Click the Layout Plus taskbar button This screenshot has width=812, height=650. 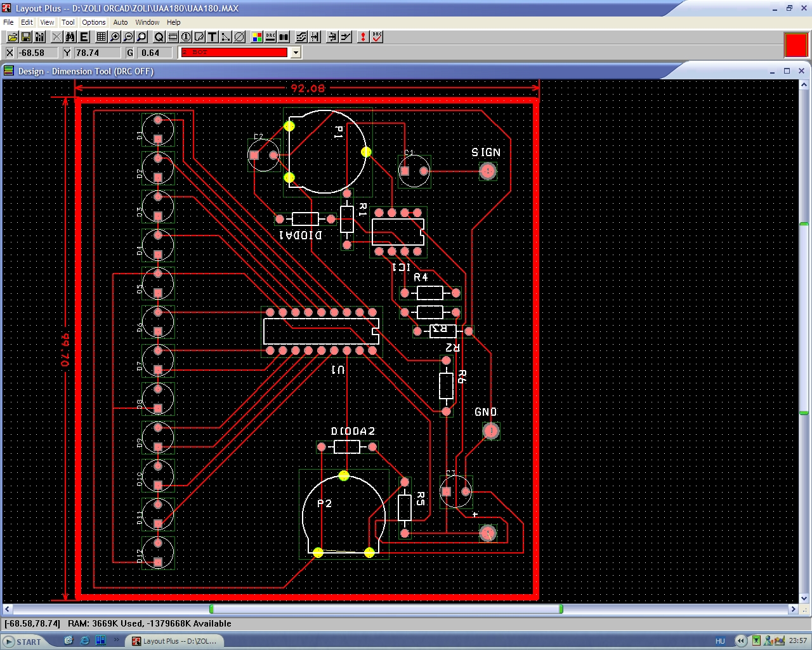tap(175, 641)
